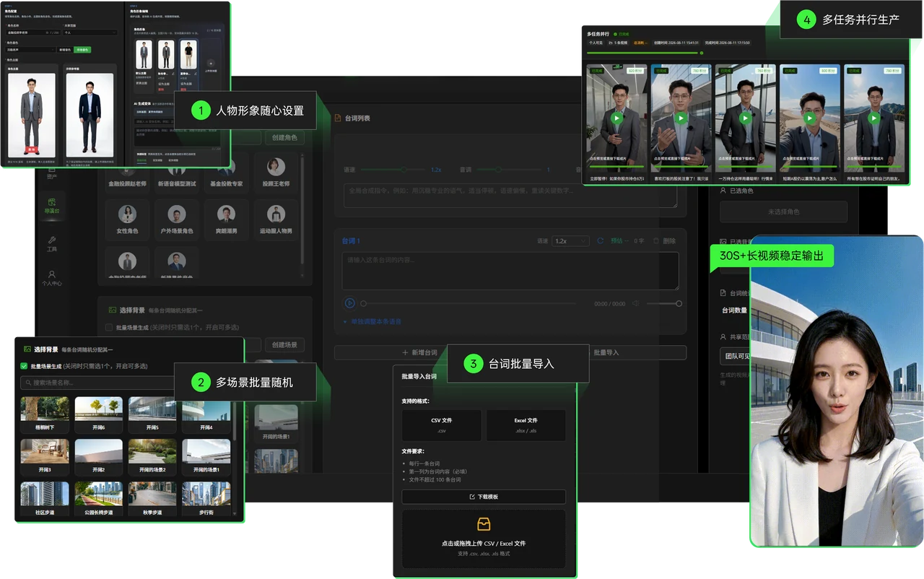Click the plus icon to upload a variant

pyautogui.click(x=209, y=64)
